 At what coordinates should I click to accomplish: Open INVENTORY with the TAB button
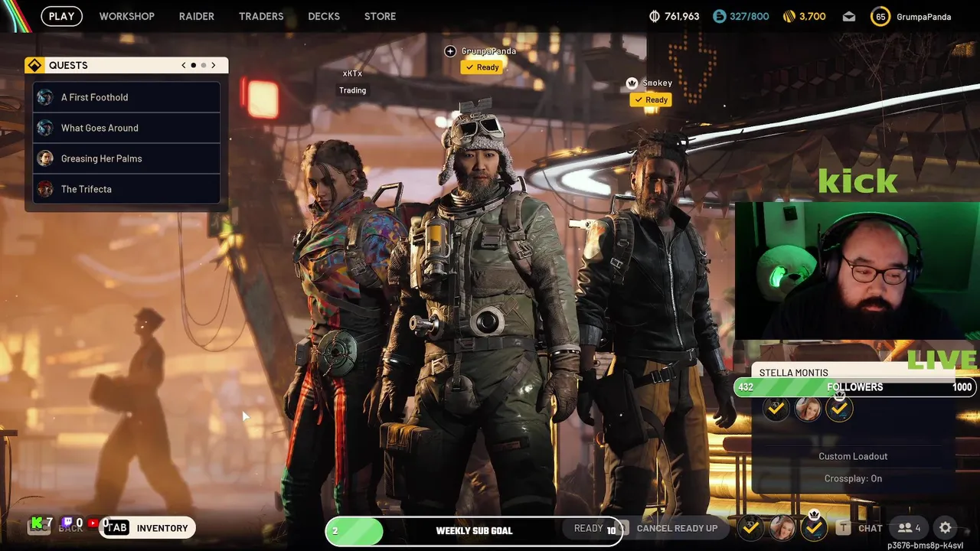(149, 528)
